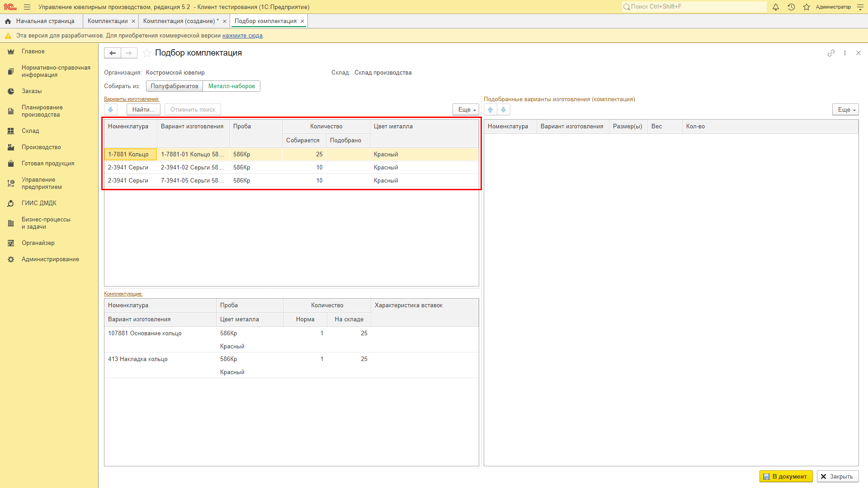Click the Найти... button
The image size is (868, 488).
pyautogui.click(x=143, y=109)
